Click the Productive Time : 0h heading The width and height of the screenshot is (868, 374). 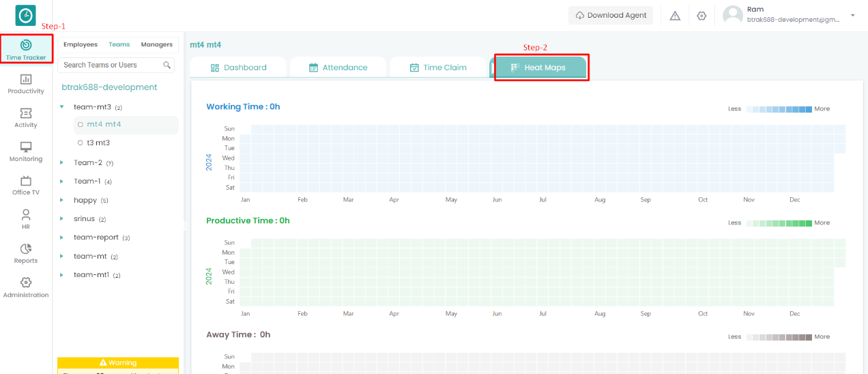pyautogui.click(x=248, y=220)
